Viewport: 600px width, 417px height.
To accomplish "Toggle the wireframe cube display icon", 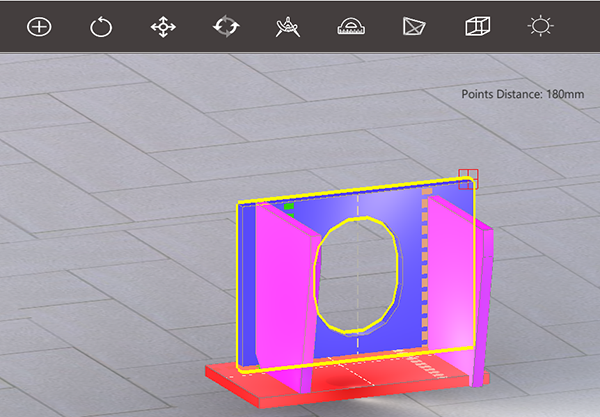I will click(x=478, y=26).
